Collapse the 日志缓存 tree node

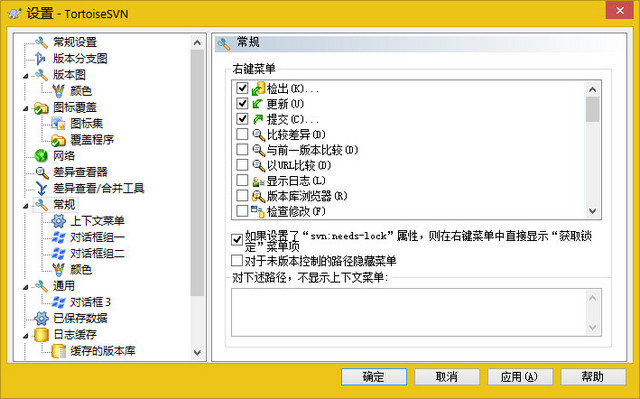(x=26, y=336)
